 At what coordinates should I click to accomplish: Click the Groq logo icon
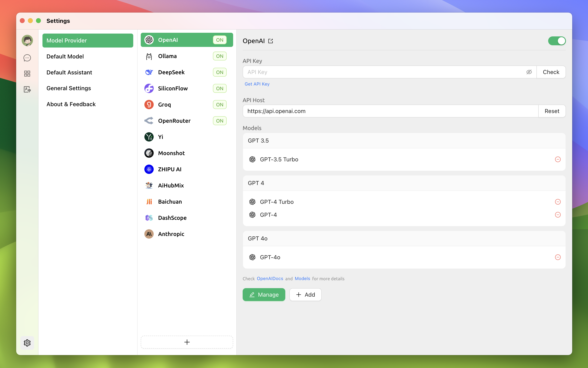[149, 105]
